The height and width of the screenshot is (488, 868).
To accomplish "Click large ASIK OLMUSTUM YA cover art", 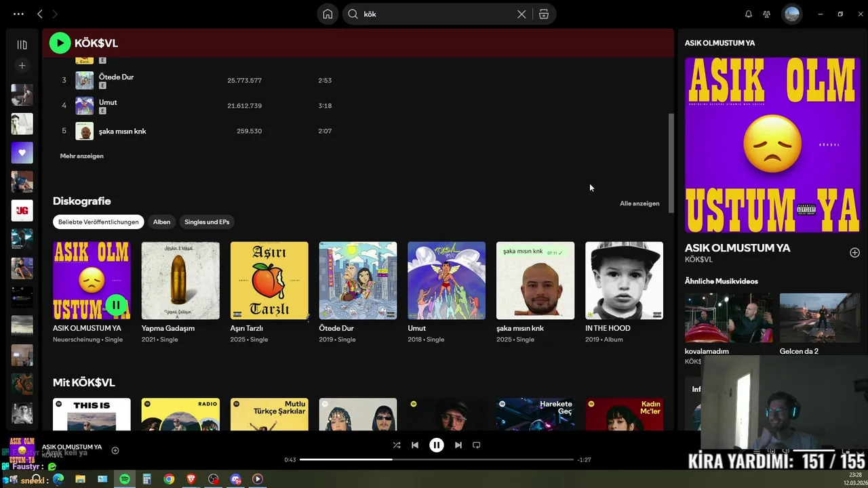I will click(x=772, y=144).
